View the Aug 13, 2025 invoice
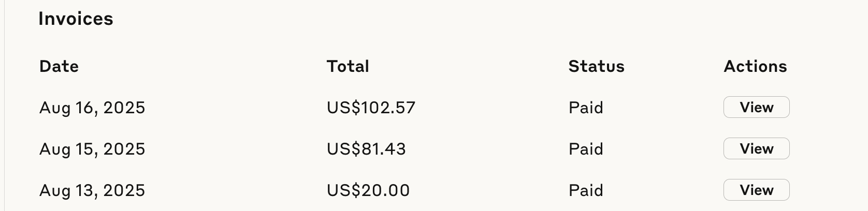The image size is (868, 211). [756, 190]
